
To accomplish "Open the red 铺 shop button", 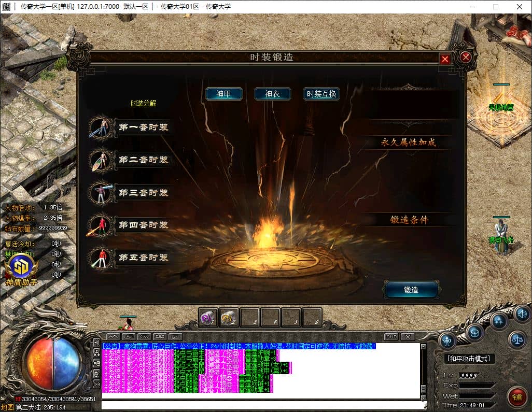I will point(517,397).
